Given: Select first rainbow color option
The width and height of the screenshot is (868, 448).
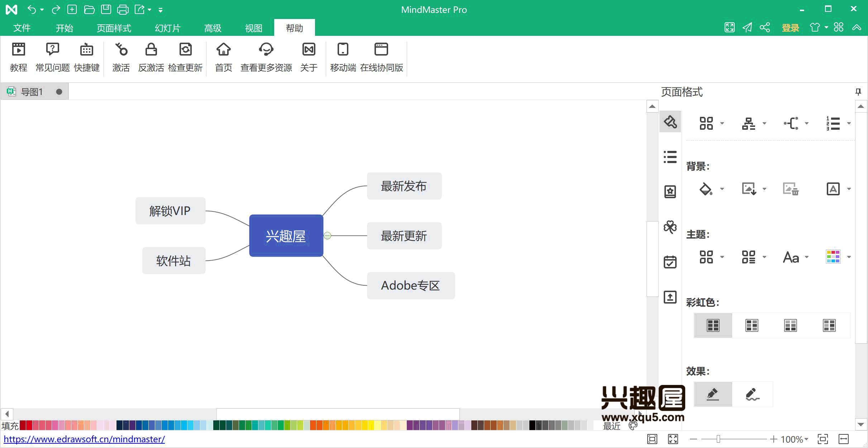Looking at the screenshot, I should 713,325.
